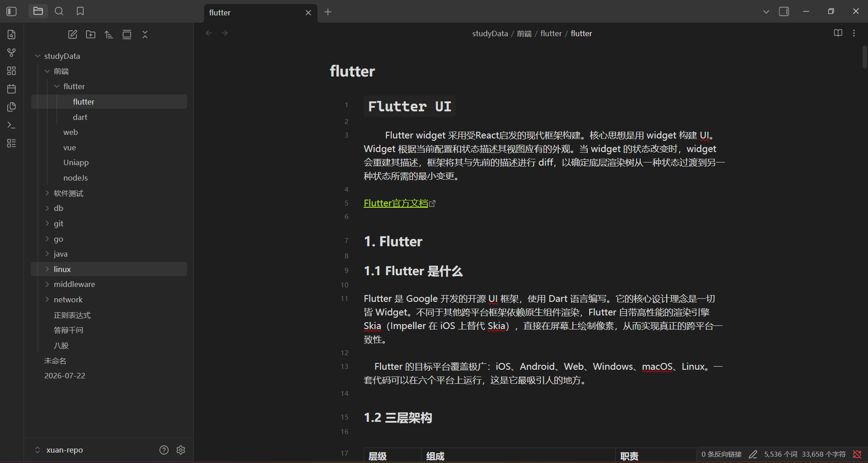Navigate back arrow in note header
This screenshot has width=868, height=463.
coord(209,33)
